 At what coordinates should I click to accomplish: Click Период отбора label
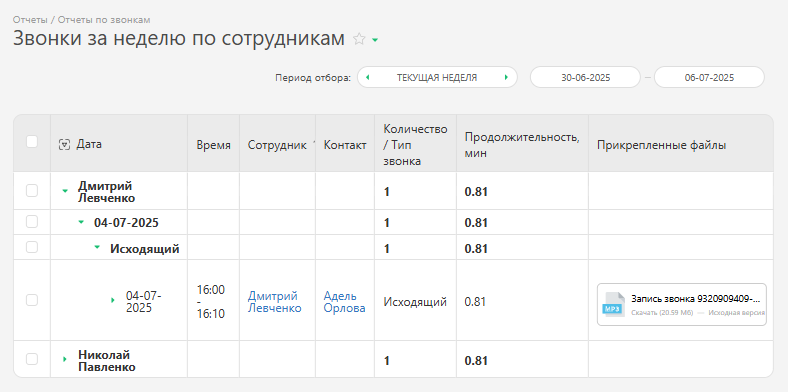tap(313, 78)
